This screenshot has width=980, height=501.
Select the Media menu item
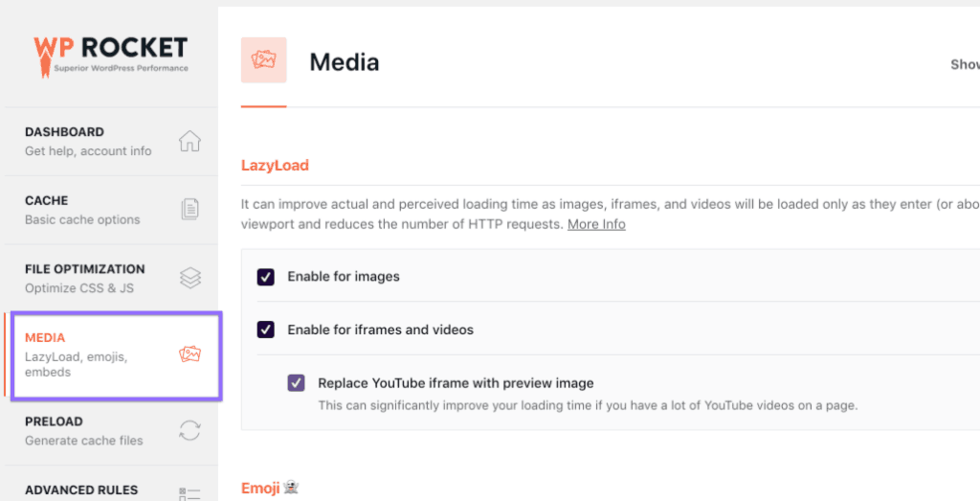tap(116, 354)
